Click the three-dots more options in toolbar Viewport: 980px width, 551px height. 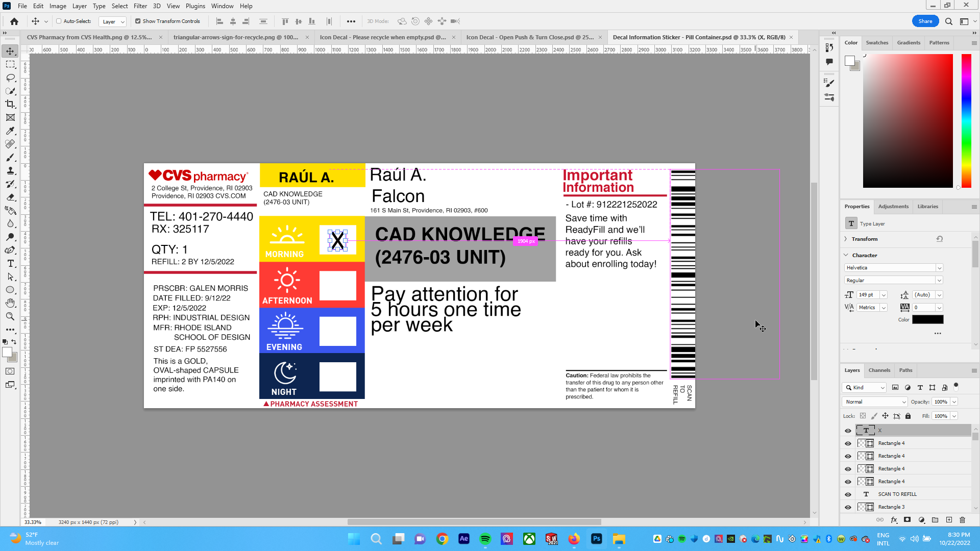tap(351, 21)
